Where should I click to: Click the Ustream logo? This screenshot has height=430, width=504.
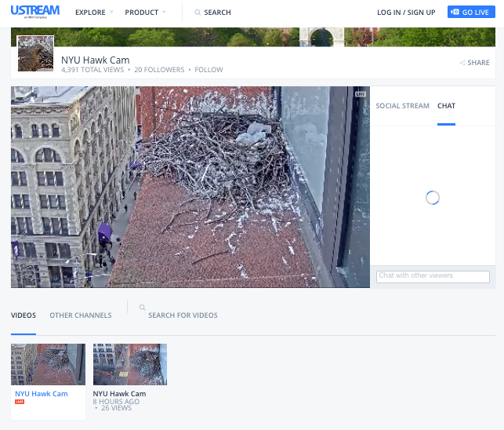pyautogui.click(x=35, y=12)
